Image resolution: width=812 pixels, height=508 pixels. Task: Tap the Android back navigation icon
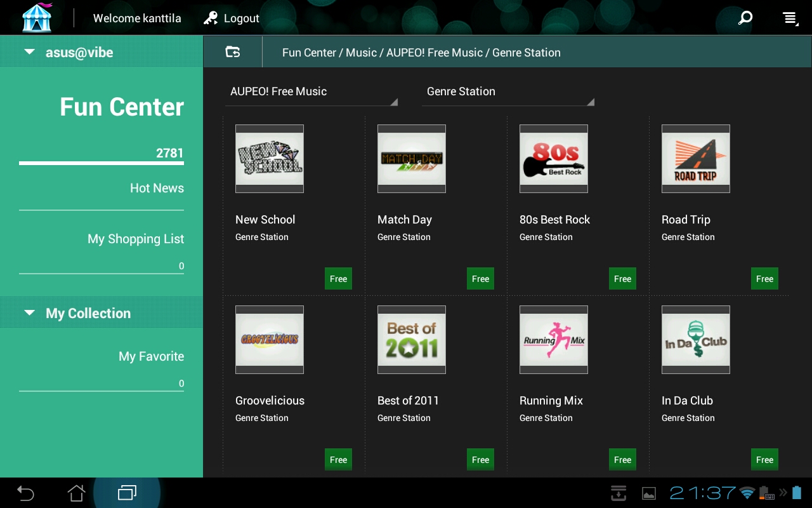[x=25, y=493]
